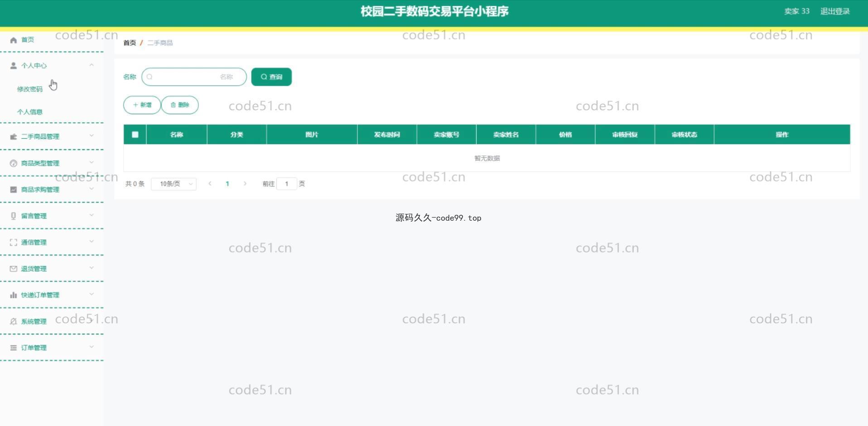Image resolution: width=868 pixels, height=426 pixels.
Task: Select page number 1 in the pagination
Action: [227, 184]
